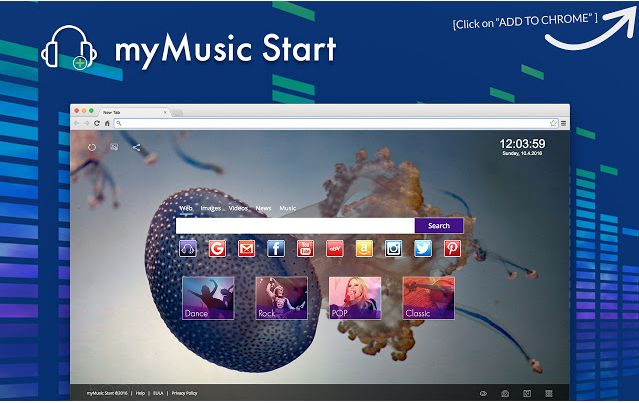Open the Dance genre tile
Image resolution: width=639 pixels, height=403 pixels.
pyautogui.click(x=208, y=298)
